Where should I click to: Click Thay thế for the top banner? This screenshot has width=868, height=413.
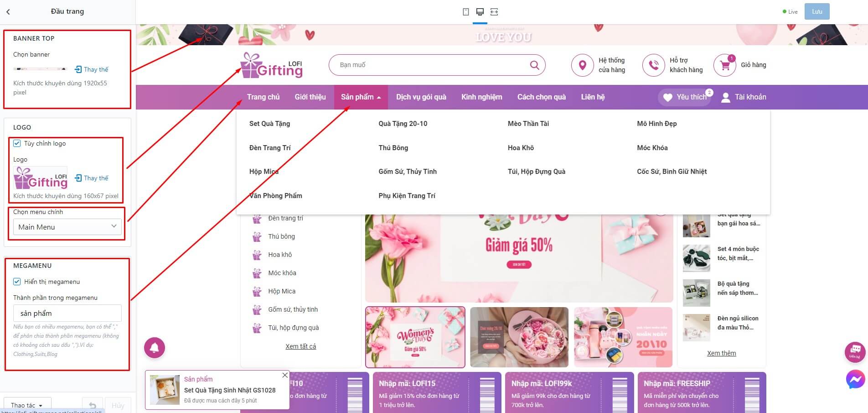(92, 69)
